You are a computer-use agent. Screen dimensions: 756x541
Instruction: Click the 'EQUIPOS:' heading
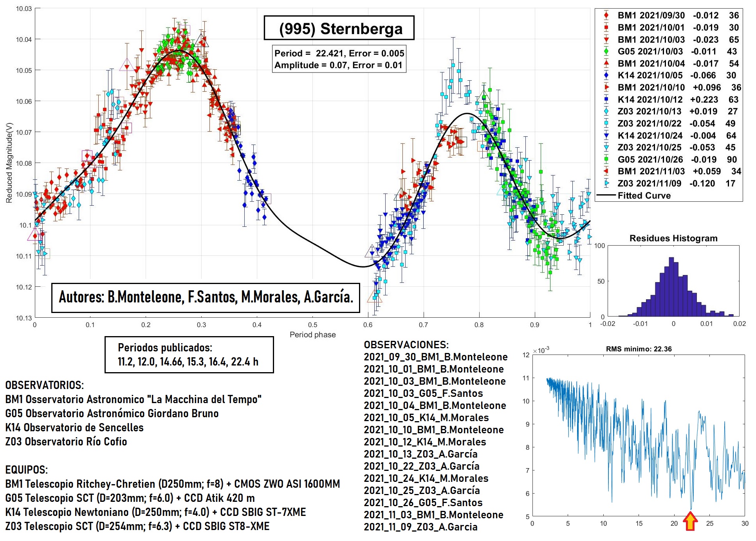point(27,470)
